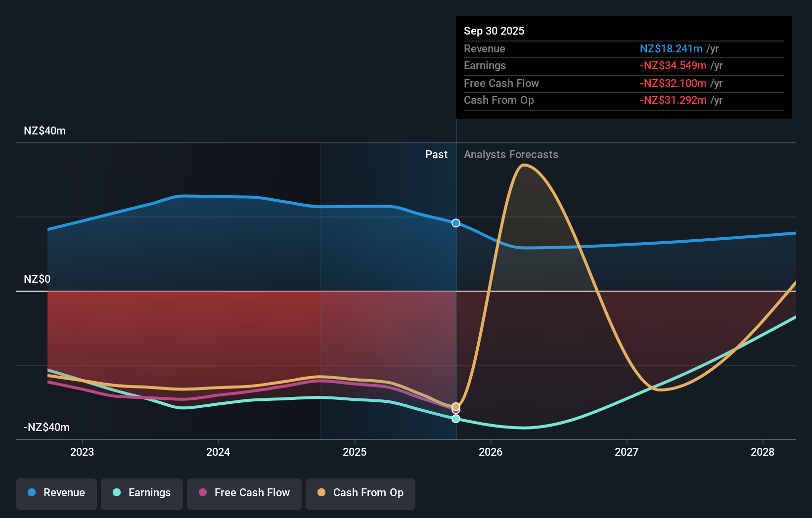Click the Revenue row label in tooltip
The width and height of the screenshot is (812, 518).
tap(485, 49)
